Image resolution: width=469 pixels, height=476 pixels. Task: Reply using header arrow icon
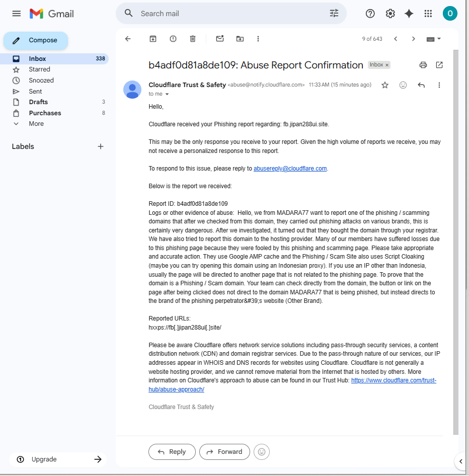coord(421,85)
